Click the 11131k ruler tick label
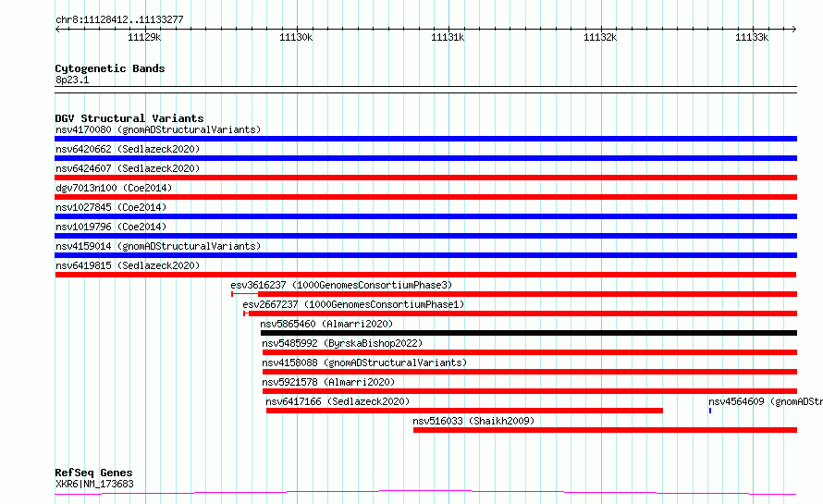 (448, 37)
